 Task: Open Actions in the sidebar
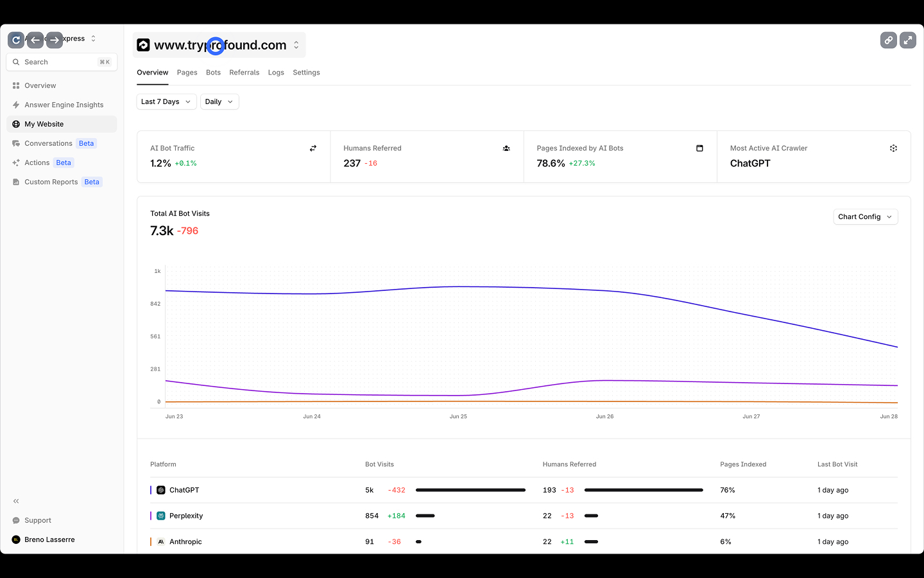62,162
